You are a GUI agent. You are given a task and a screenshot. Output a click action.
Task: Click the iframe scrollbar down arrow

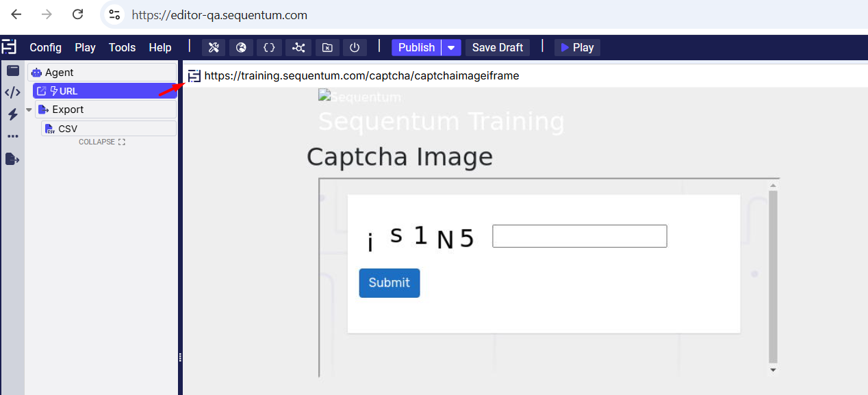pos(773,370)
